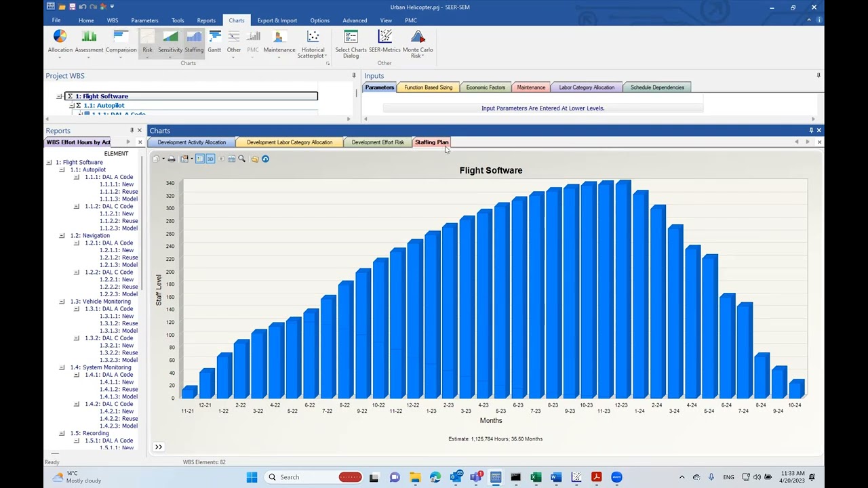868x488 pixels.
Task: Open Historical Scatterplot
Action: (x=313, y=43)
